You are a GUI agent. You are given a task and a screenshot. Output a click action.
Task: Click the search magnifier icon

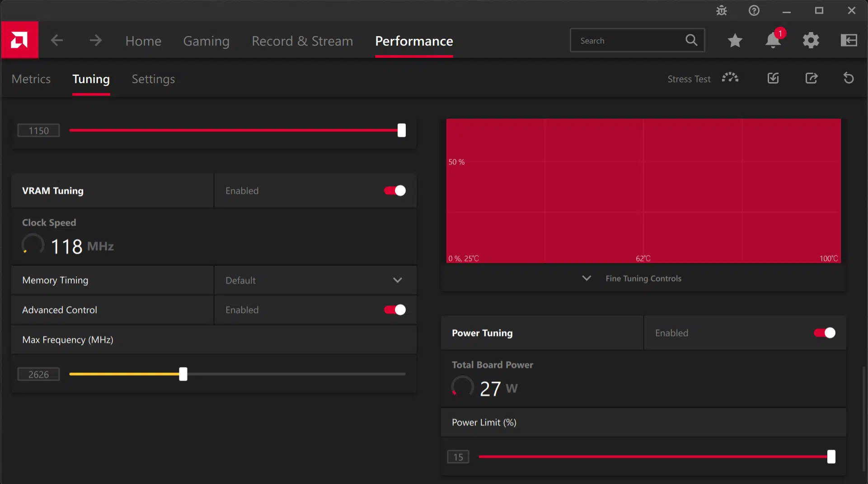pos(691,40)
